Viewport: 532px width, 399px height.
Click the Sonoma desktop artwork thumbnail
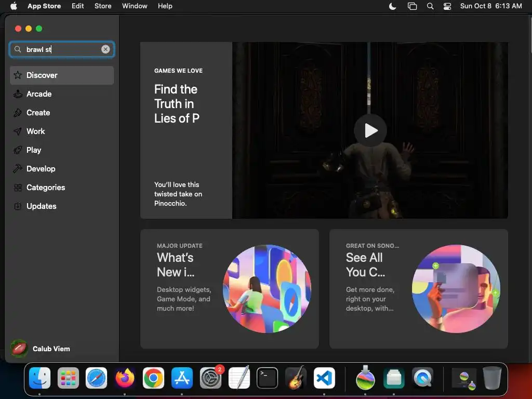coord(456,289)
